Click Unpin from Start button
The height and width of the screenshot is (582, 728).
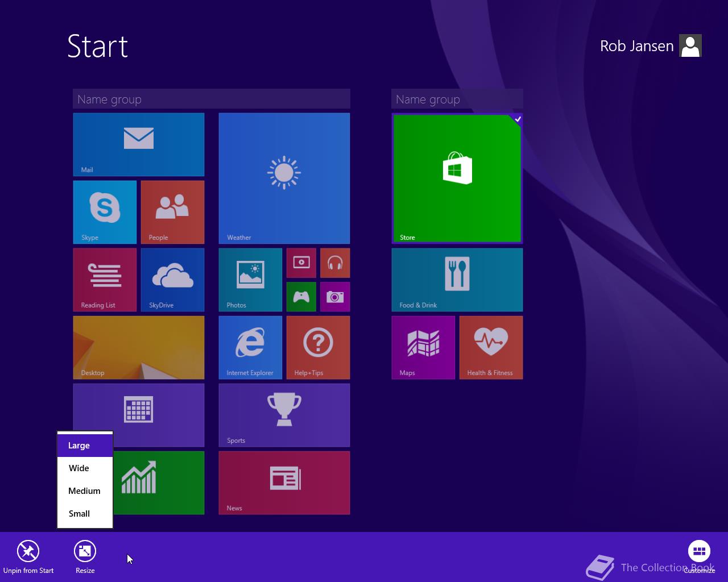click(28, 557)
